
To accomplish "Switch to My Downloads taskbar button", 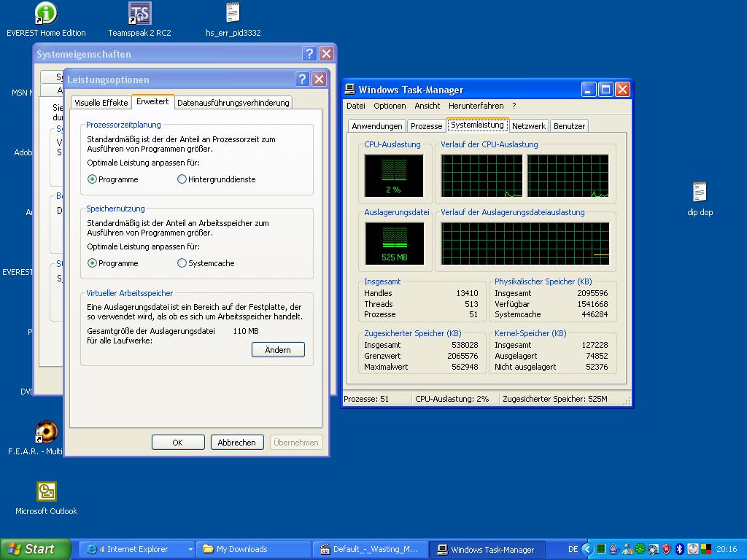I will click(x=255, y=550).
